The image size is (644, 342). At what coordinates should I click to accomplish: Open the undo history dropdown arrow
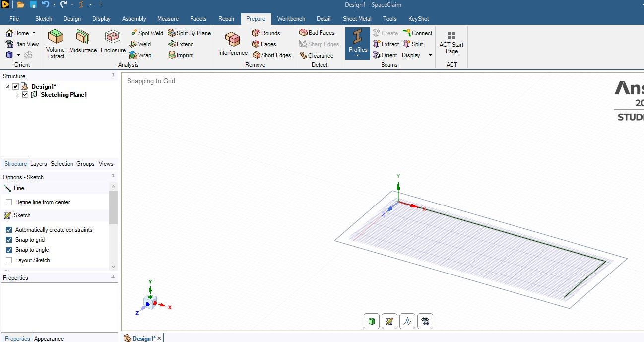54,5
